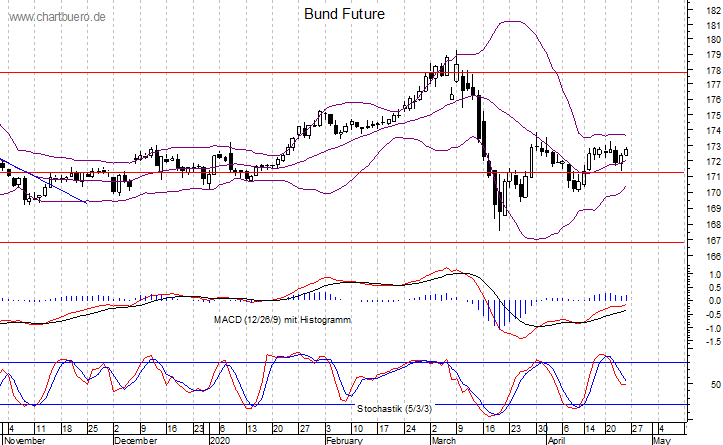
Task: Click MACD scale value -1.0
Action: pos(714,329)
